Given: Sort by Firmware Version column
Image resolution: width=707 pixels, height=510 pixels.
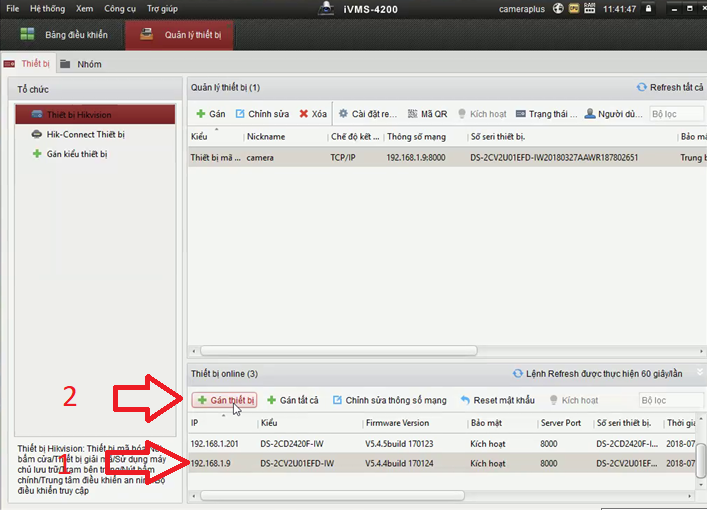Looking at the screenshot, I should click(397, 423).
